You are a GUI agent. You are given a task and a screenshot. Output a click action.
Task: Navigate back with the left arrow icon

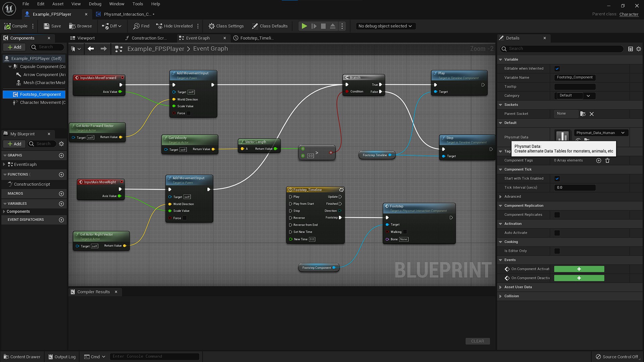click(91, 49)
